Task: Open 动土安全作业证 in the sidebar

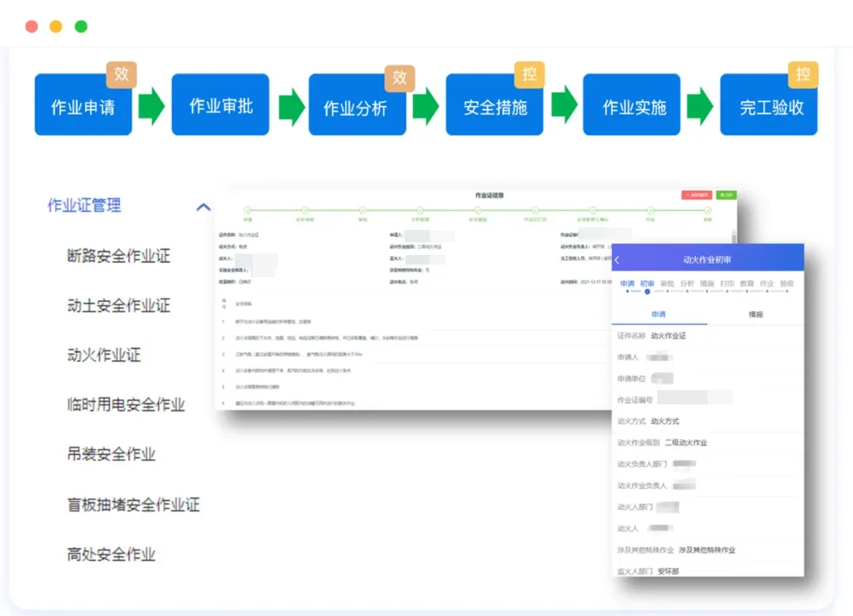Action: (118, 306)
